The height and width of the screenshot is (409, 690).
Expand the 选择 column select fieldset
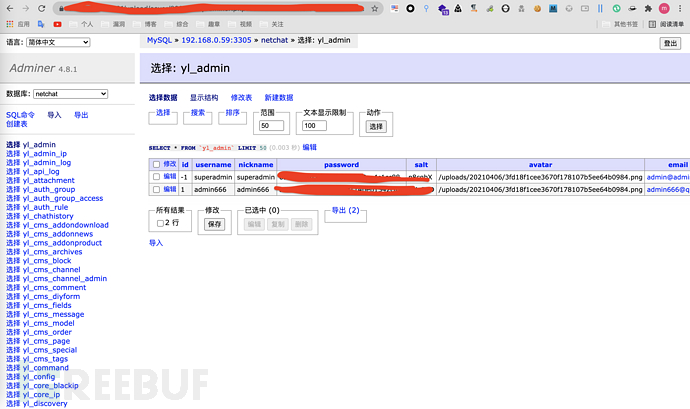pyautogui.click(x=163, y=113)
